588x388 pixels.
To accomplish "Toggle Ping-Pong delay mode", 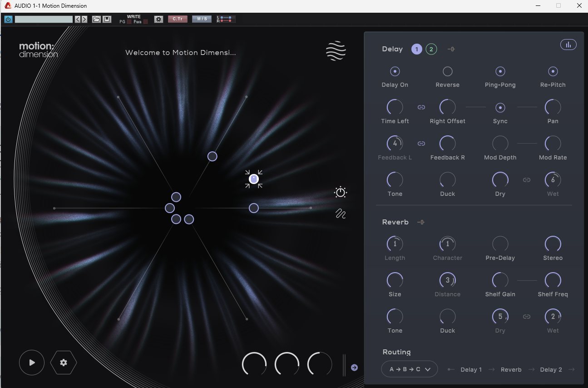I will coord(500,71).
